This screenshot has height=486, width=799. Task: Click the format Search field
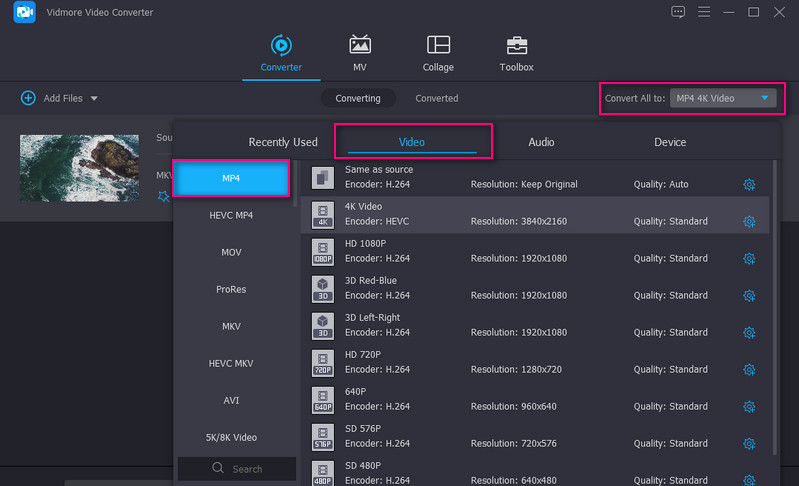pyautogui.click(x=237, y=468)
